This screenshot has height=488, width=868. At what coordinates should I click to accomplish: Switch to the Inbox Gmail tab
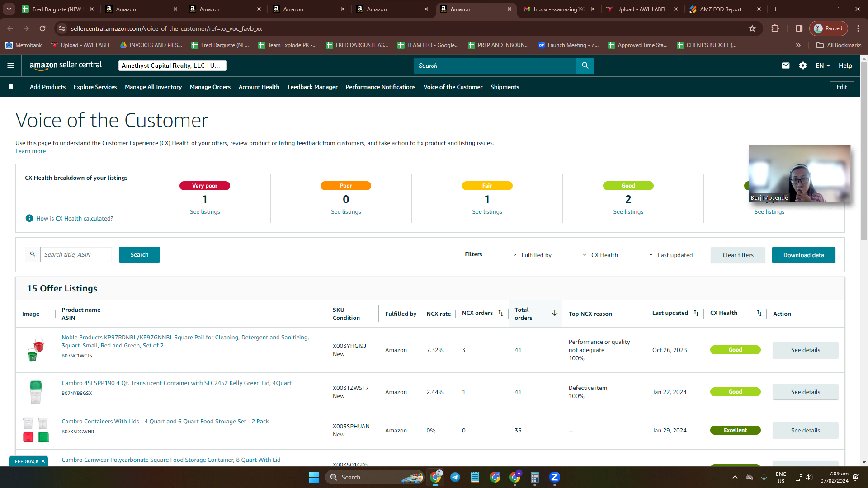coord(558,9)
